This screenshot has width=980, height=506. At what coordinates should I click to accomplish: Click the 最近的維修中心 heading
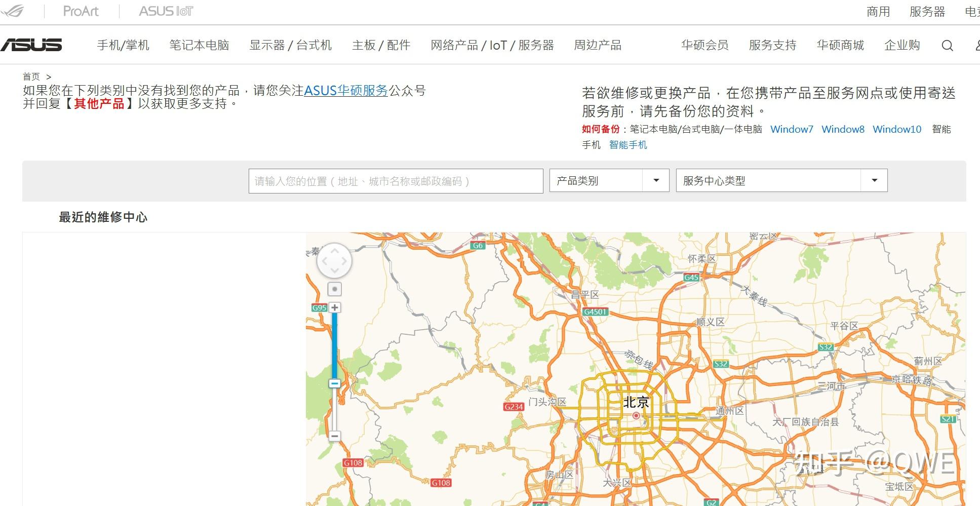[103, 217]
